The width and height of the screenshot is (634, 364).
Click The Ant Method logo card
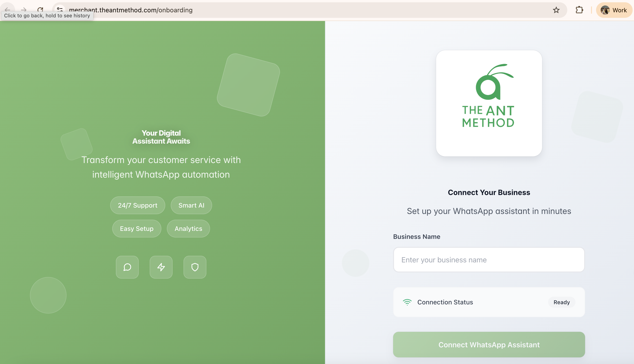pyautogui.click(x=488, y=103)
